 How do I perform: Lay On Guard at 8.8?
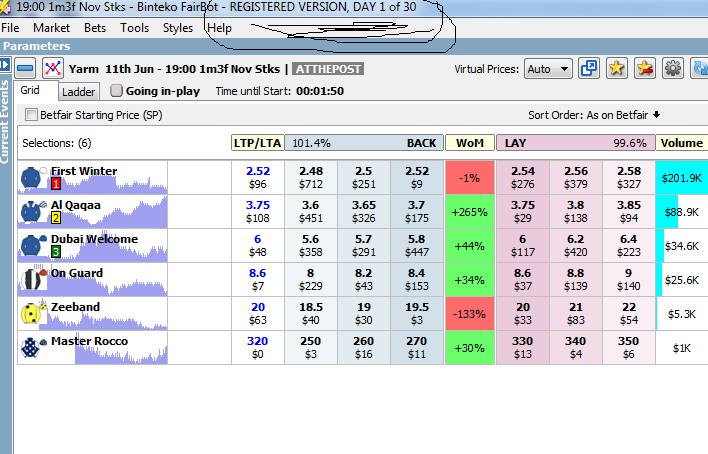576,280
